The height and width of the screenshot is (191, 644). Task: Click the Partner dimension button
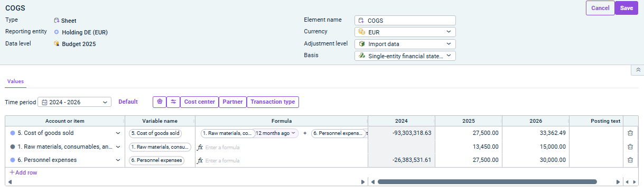pyautogui.click(x=232, y=102)
